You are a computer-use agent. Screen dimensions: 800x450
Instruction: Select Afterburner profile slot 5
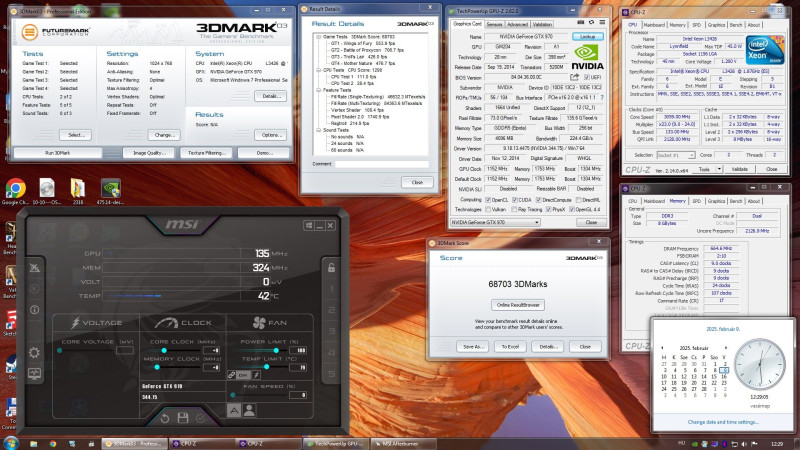(x=331, y=374)
